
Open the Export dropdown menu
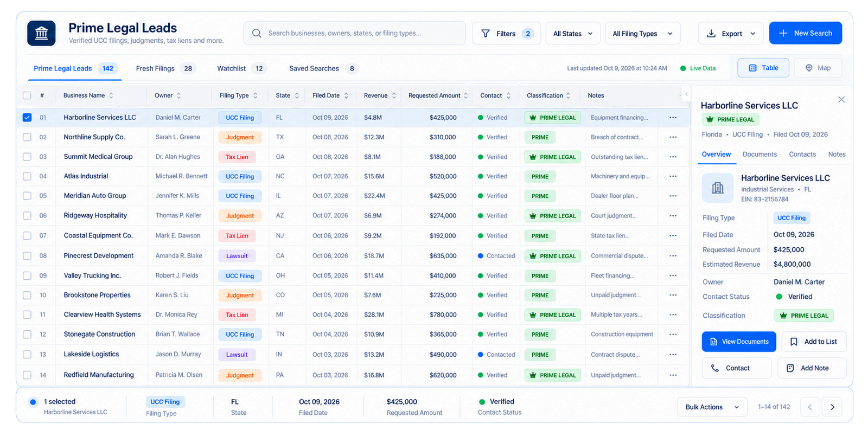(731, 34)
